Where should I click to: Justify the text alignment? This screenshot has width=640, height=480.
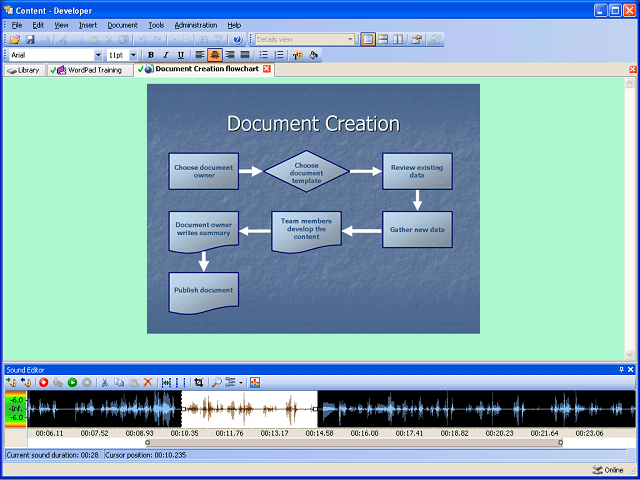[245, 55]
